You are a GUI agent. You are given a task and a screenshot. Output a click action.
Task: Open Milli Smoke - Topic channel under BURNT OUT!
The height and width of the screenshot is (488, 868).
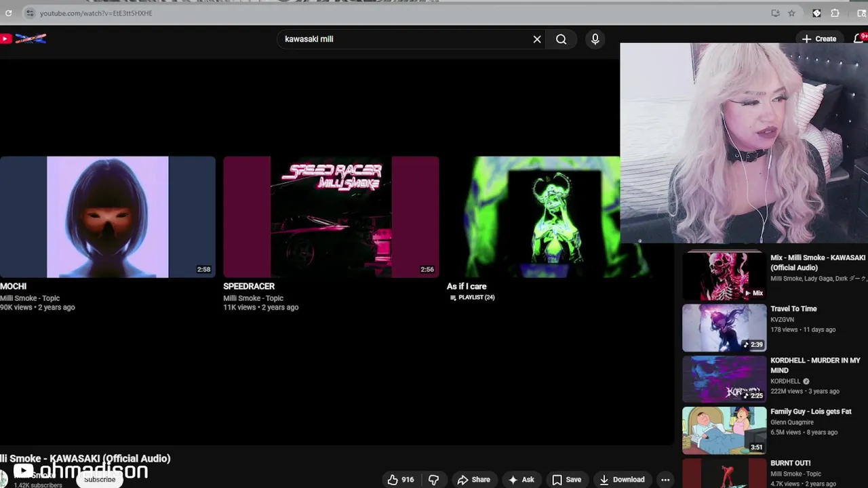pyautogui.click(x=796, y=474)
